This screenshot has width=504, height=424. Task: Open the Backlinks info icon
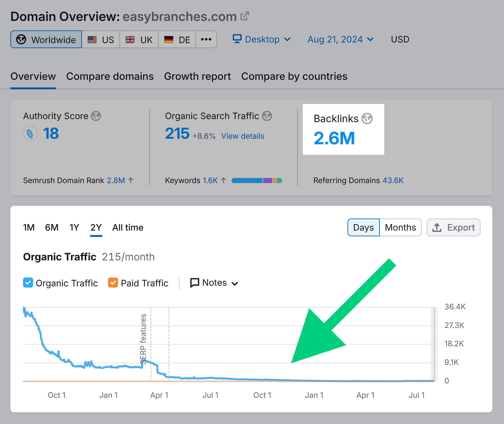tap(367, 118)
